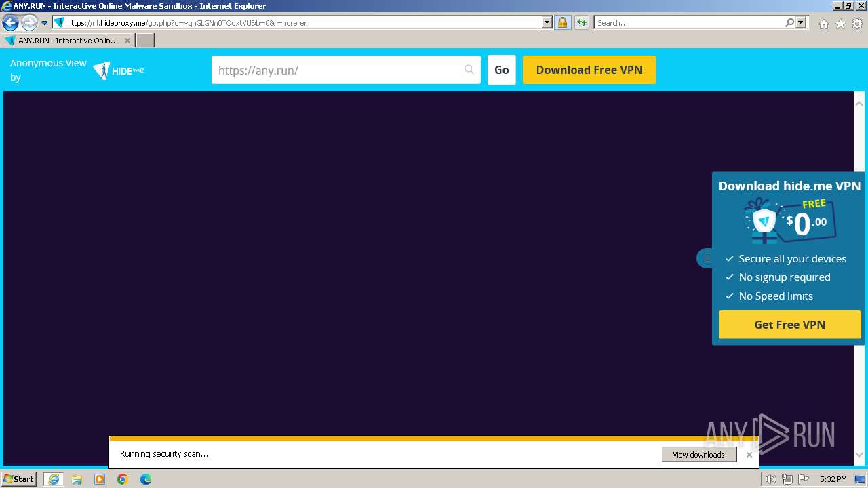Open the Windows Start menu
The image size is (868, 488).
point(18,479)
